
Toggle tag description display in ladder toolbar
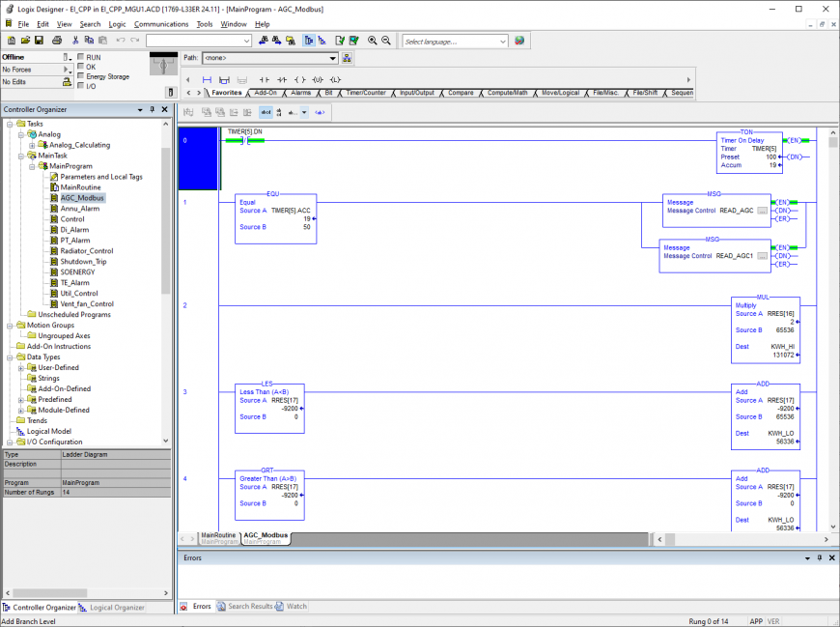(266, 112)
